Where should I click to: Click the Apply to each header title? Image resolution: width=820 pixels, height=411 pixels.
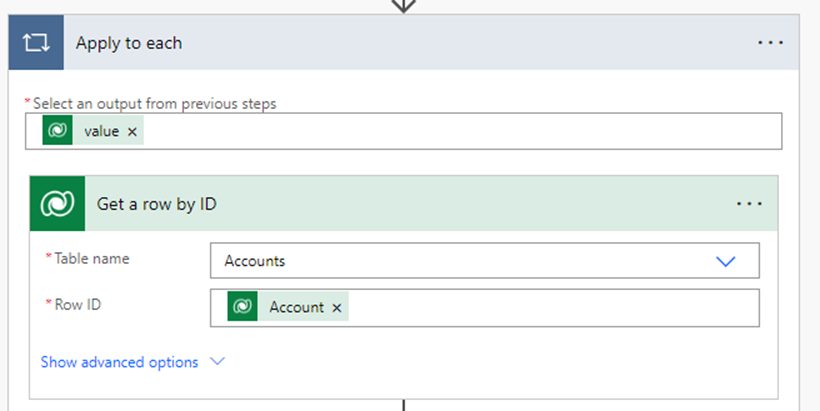click(129, 43)
